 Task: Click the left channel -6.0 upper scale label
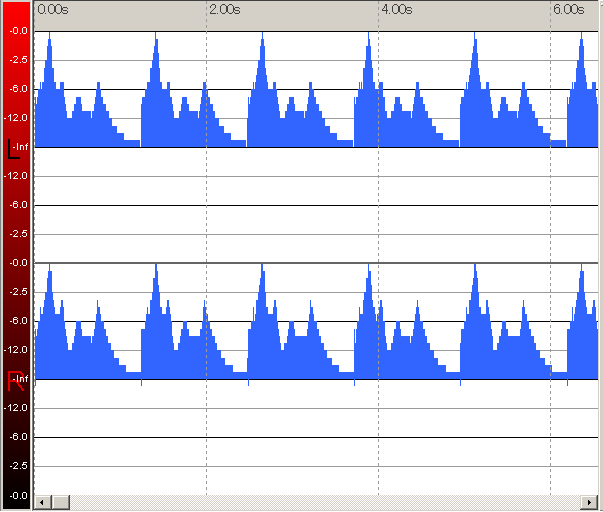click(18, 89)
